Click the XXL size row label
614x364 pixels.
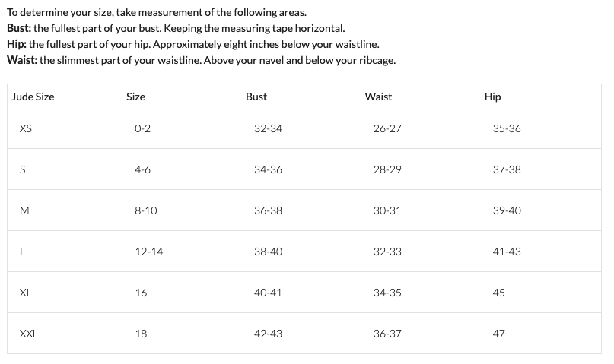[x=29, y=334]
